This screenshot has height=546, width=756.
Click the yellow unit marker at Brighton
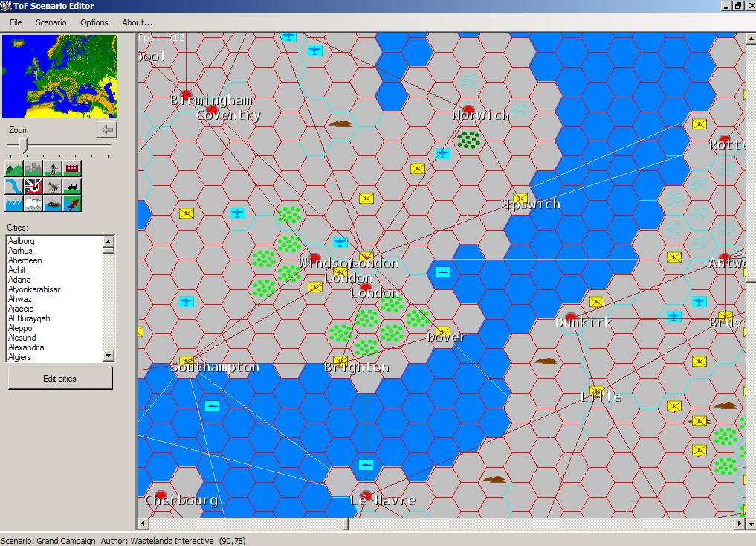coord(340,362)
